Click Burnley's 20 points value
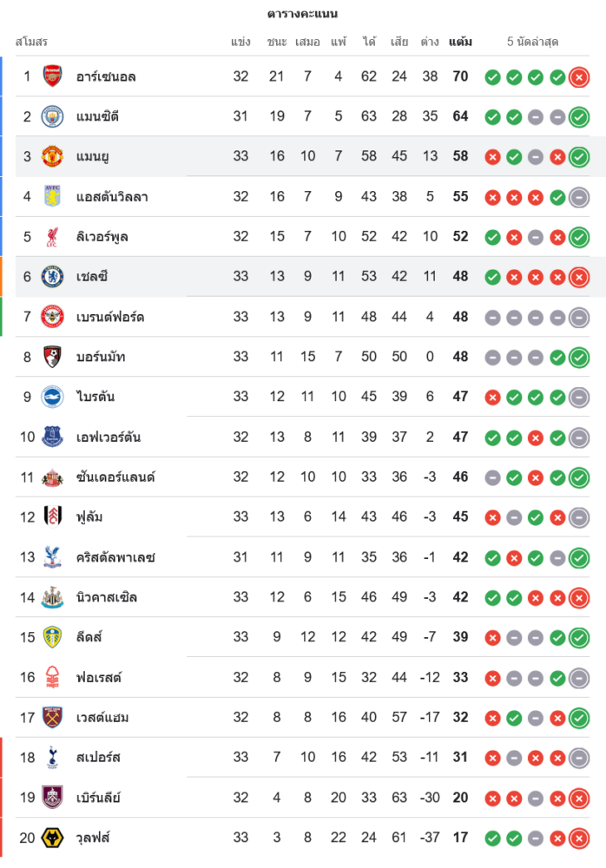The height and width of the screenshot is (868, 606). coord(460,798)
